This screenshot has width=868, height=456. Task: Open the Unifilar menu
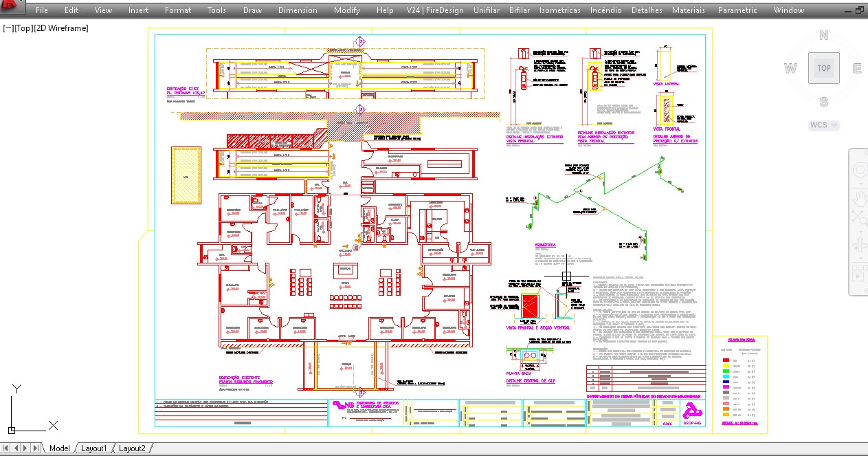pos(487,10)
